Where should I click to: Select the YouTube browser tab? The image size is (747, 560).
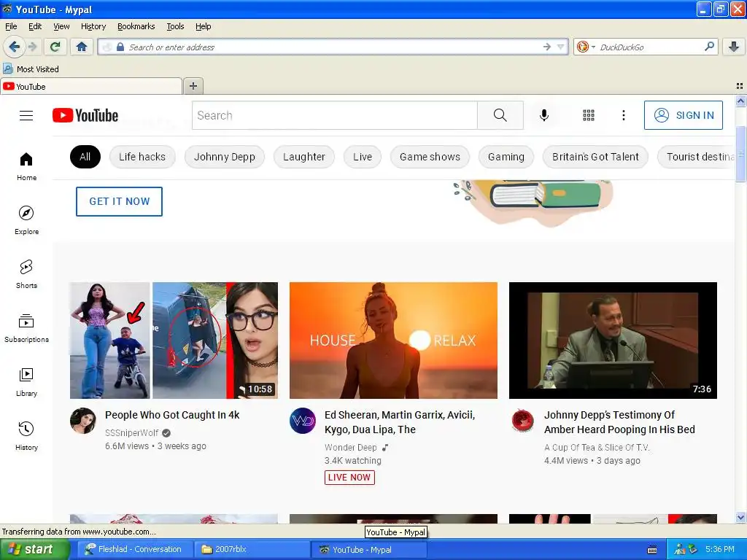click(91, 86)
